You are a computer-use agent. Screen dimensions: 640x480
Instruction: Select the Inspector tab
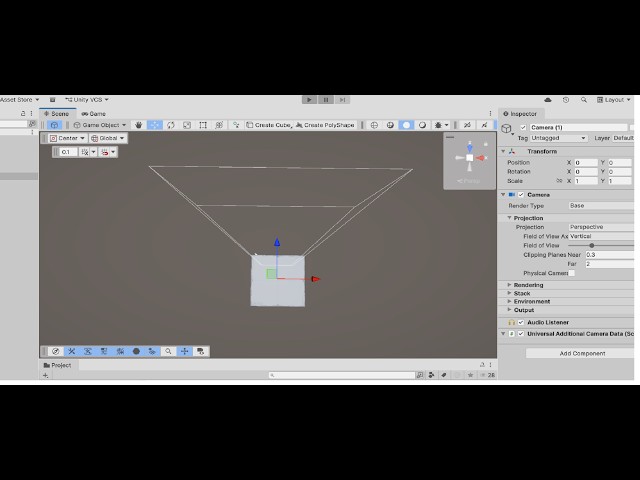point(520,114)
